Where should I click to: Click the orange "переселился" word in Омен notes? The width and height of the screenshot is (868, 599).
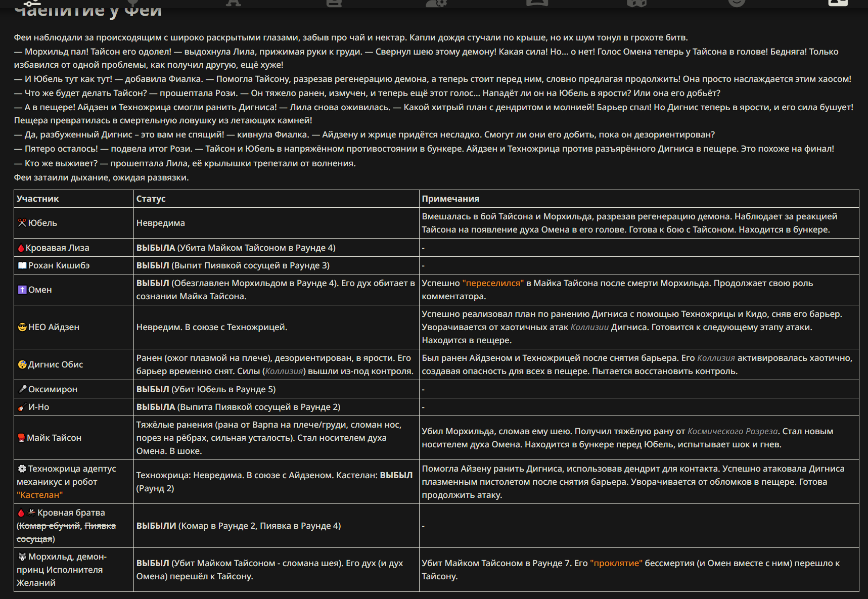pos(493,283)
